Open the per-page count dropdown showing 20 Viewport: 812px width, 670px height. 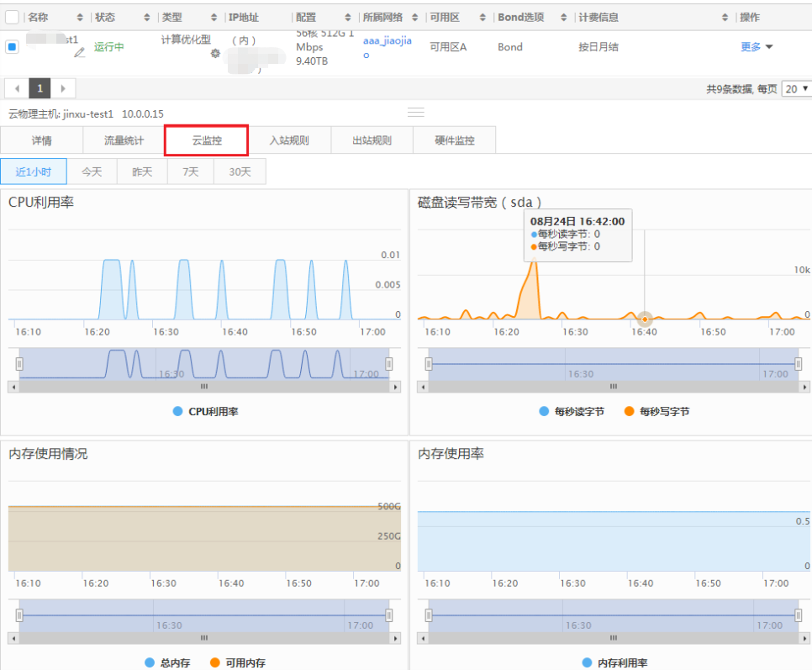coord(795,88)
